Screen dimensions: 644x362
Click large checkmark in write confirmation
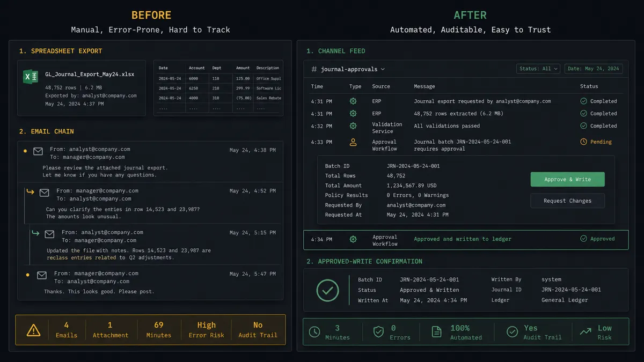coord(327,290)
